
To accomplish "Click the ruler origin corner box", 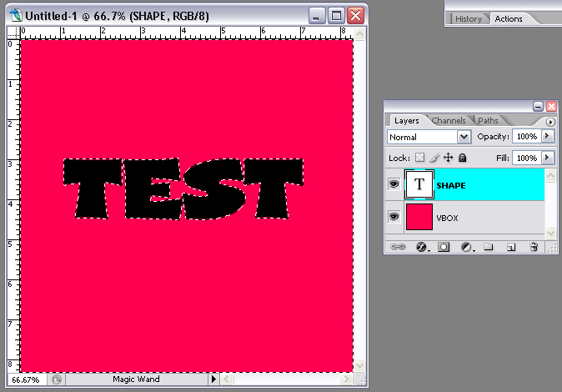I will tap(13, 33).
